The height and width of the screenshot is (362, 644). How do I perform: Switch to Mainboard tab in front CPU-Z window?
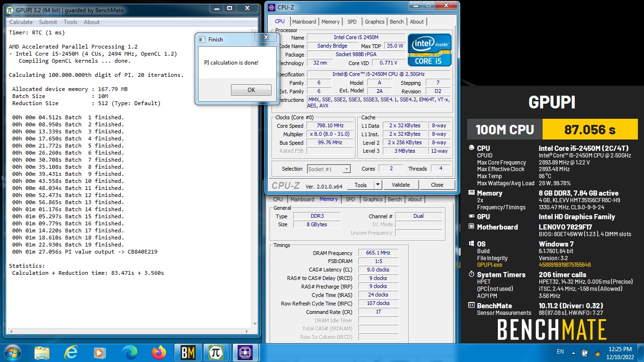click(x=304, y=22)
